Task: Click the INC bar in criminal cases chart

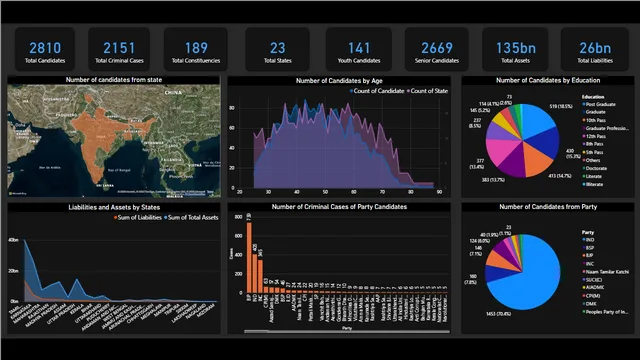Action: coord(260,276)
